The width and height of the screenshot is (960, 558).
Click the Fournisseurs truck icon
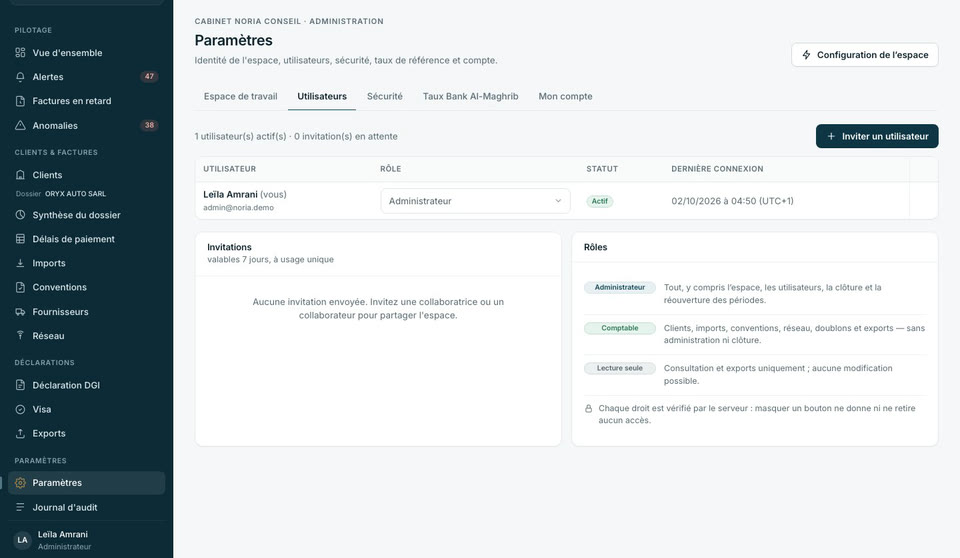pyautogui.click(x=20, y=312)
